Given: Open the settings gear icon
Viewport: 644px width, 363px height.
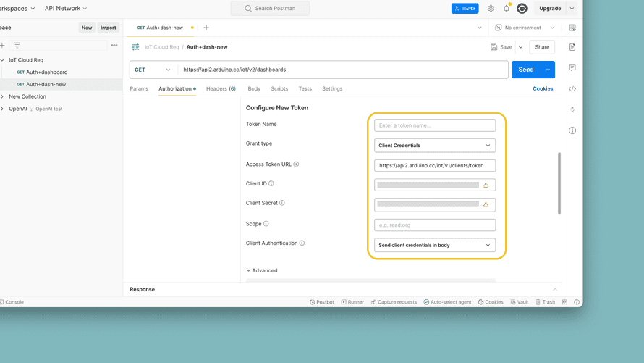Looking at the screenshot, I should pyautogui.click(x=491, y=9).
